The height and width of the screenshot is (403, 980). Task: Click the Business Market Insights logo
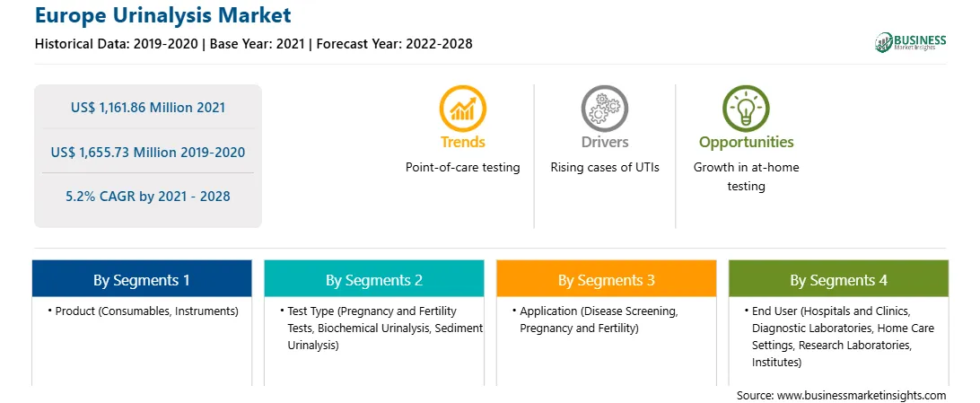(x=911, y=42)
